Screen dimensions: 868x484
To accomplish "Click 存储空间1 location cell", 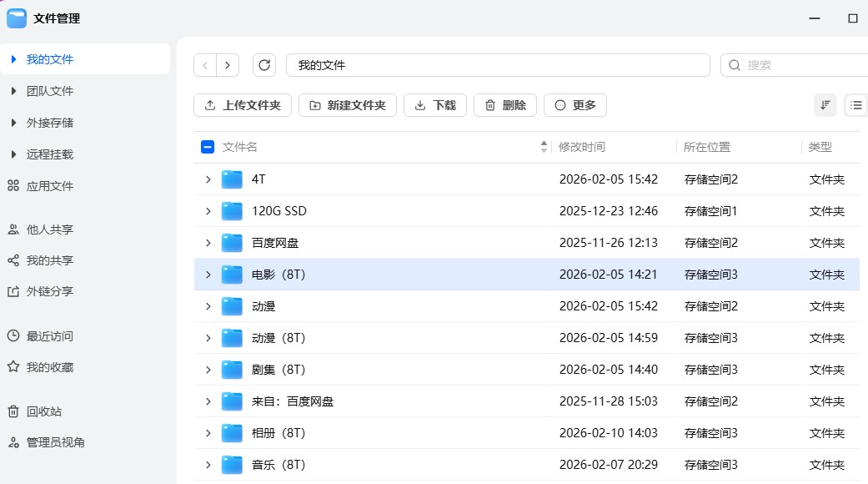I will coord(710,211).
